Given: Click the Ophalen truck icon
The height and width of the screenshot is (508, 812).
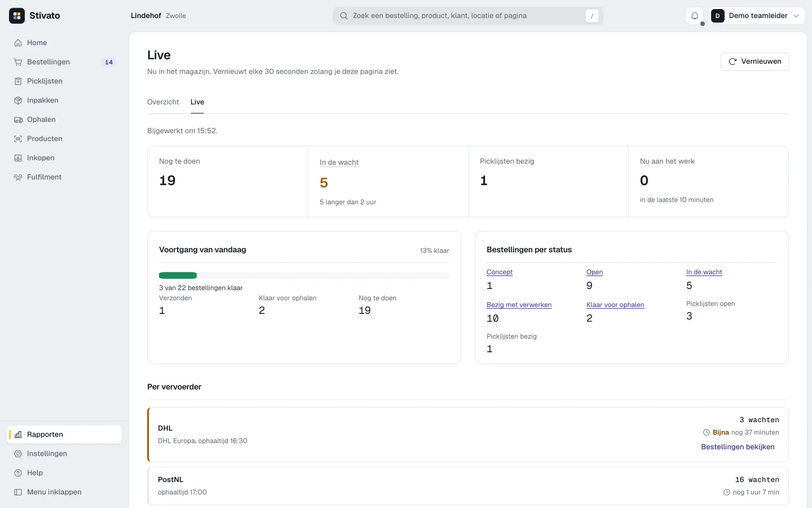Looking at the screenshot, I should point(18,120).
